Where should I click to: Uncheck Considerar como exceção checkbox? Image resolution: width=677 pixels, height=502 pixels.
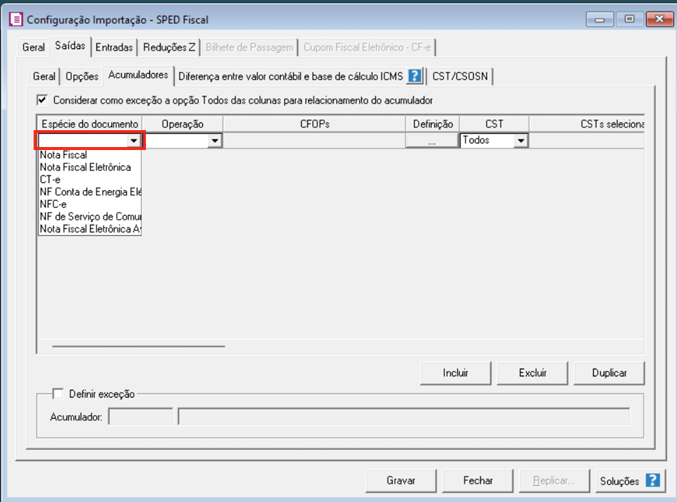click(42, 100)
